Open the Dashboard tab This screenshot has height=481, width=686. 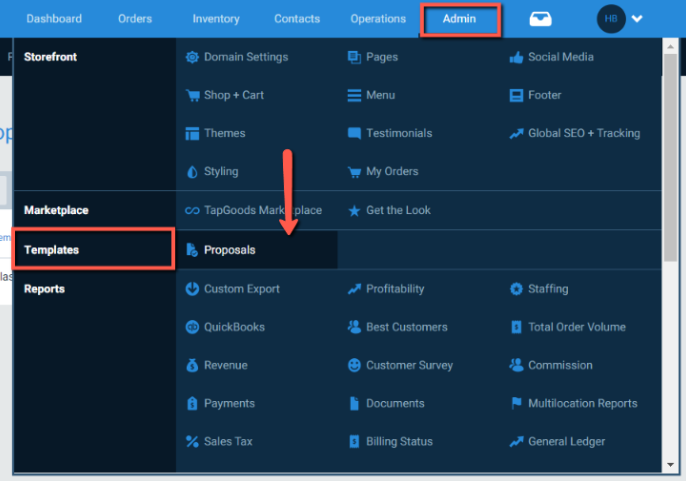(54, 19)
